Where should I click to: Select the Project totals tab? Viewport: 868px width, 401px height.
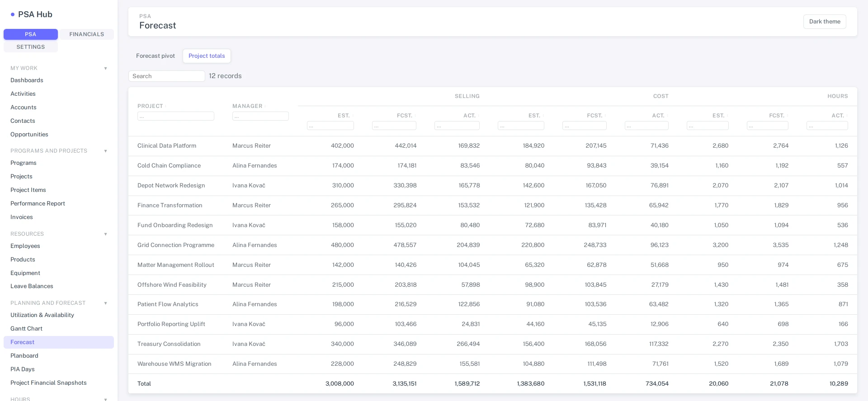[207, 56]
